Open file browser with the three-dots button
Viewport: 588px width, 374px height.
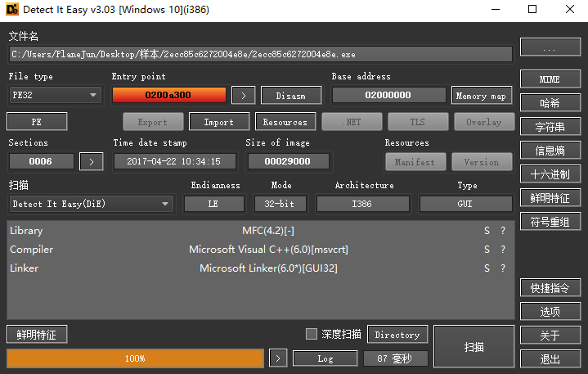tap(550, 49)
